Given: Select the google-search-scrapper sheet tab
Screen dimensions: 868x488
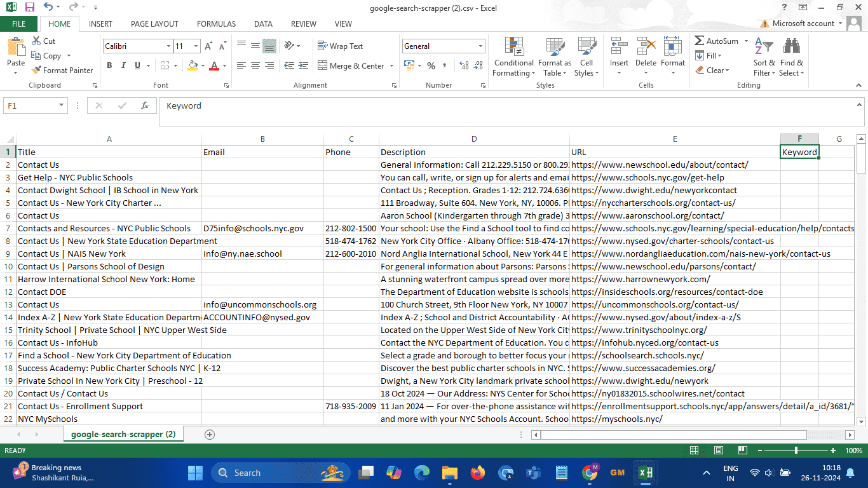Looking at the screenshot, I should pyautogui.click(x=123, y=433).
